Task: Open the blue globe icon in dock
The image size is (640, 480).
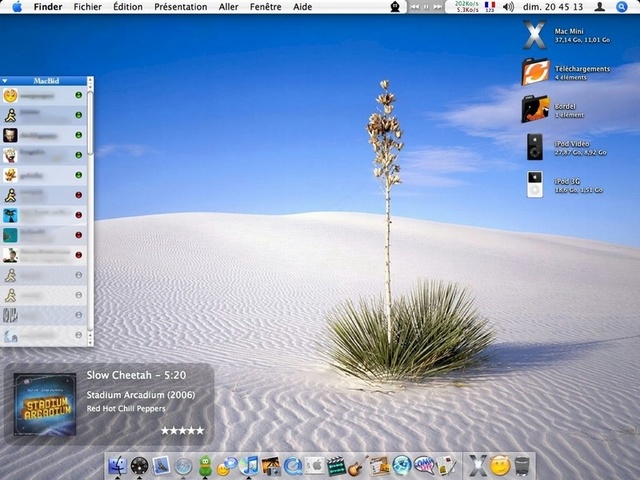Action: coord(402,466)
